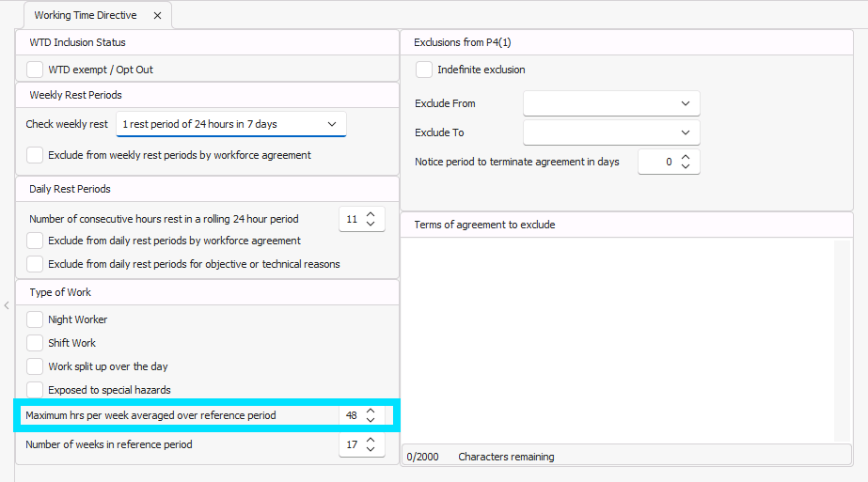Screen dimensions: 868x482
Task: Check Exposed to special hazards option
Action: click(35, 390)
